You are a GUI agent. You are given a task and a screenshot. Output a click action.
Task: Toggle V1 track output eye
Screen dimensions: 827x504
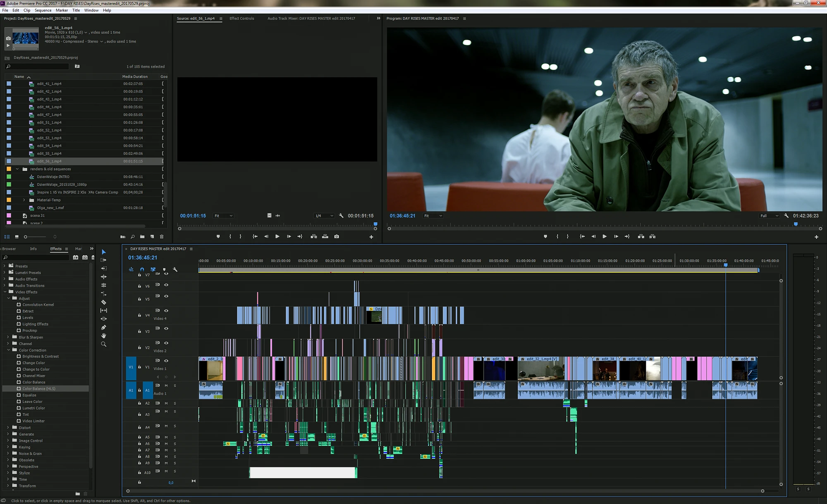click(166, 361)
